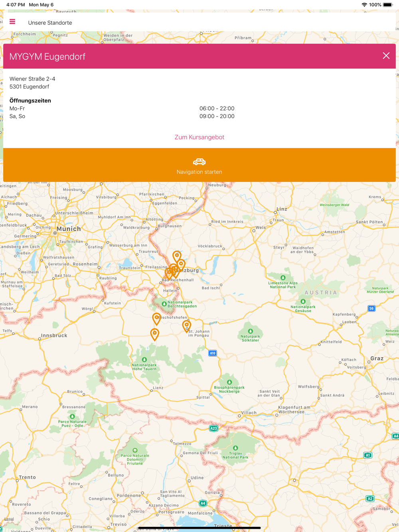Tap the Innsbruck city label on the map

coord(54,335)
